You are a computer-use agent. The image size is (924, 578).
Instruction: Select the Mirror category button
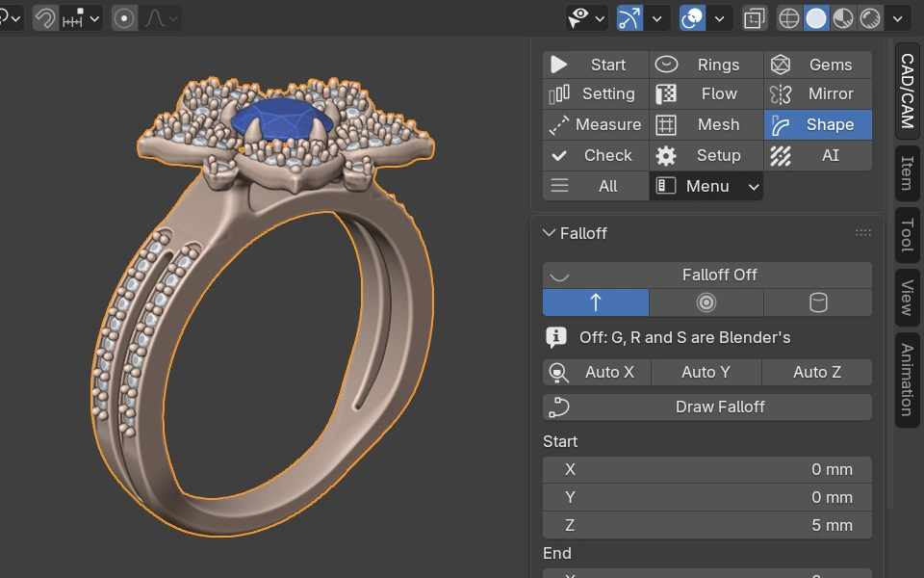[x=818, y=93]
